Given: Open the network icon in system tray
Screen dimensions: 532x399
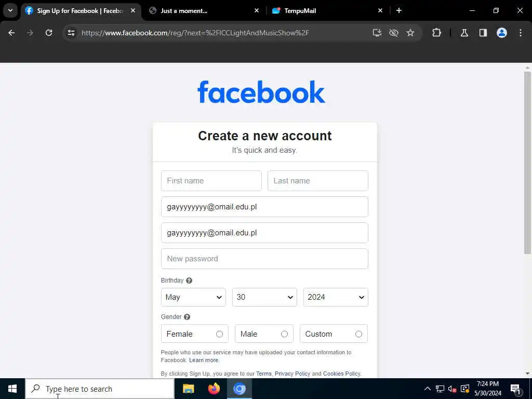Looking at the screenshot, I should point(440,389).
